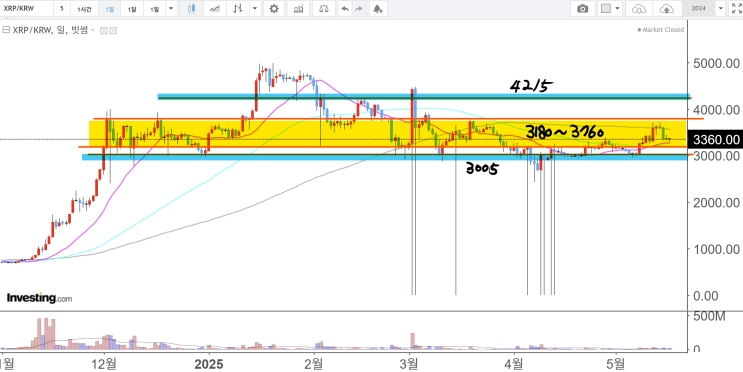Toggle the indicator visibility eye in the legend

pyautogui.click(x=104, y=30)
